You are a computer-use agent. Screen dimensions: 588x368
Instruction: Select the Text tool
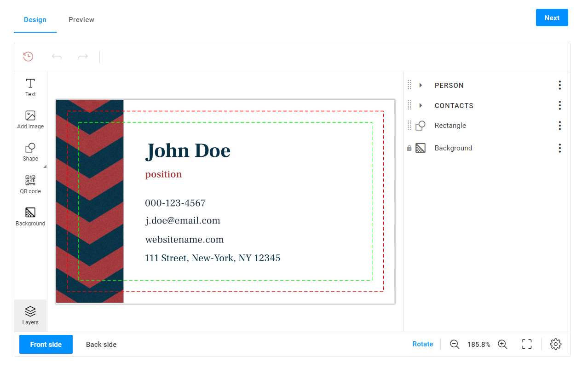(30, 87)
